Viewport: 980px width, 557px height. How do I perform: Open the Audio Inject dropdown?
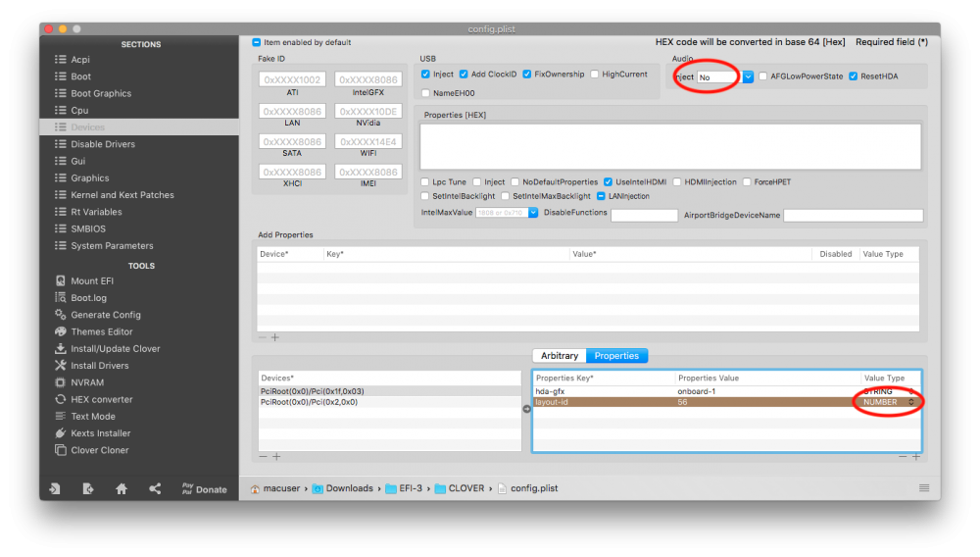point(748,76)
